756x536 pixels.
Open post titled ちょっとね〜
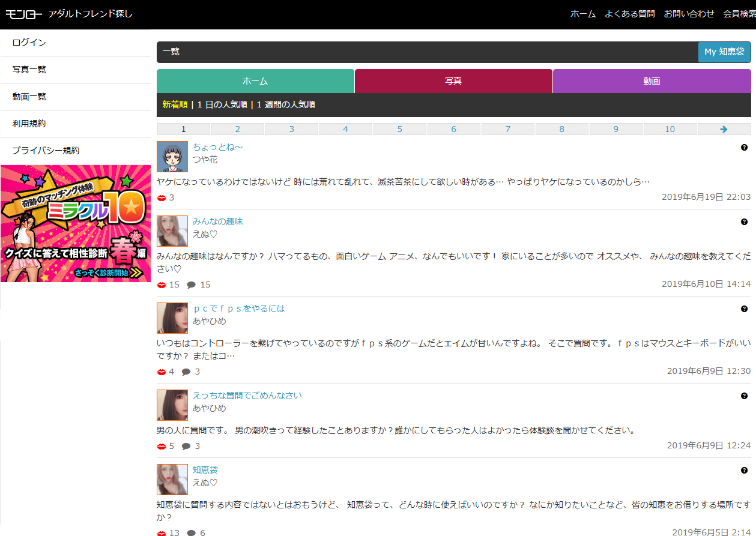[218, 147]
